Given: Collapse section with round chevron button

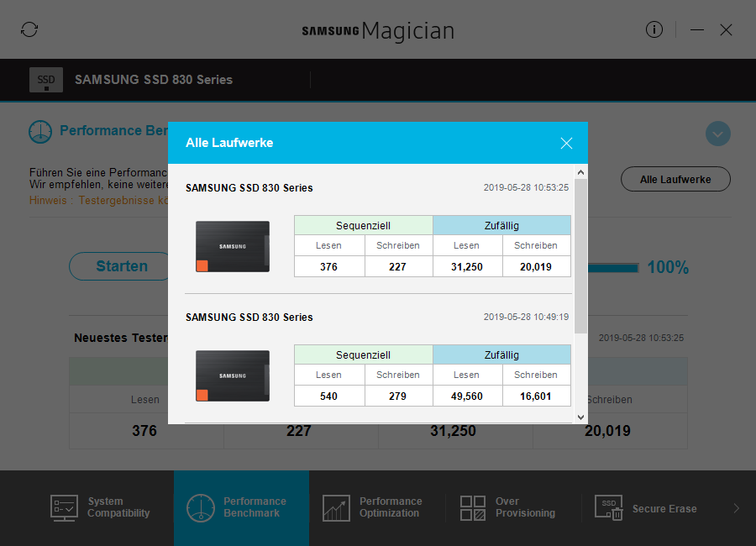Looking at the screenshot, I should point(717,134).
